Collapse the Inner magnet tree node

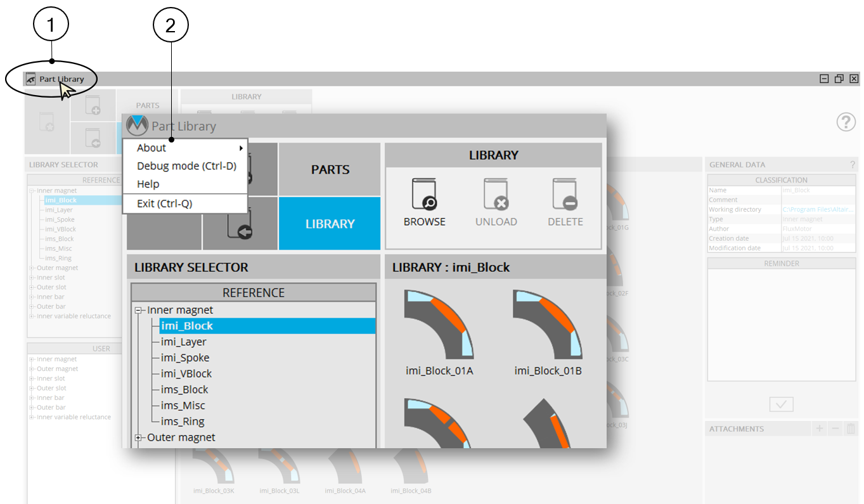(x=138, y=311)
